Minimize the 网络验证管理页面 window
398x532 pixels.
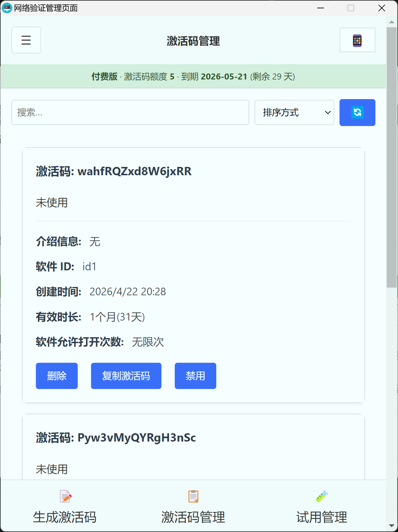coord(321,8)
